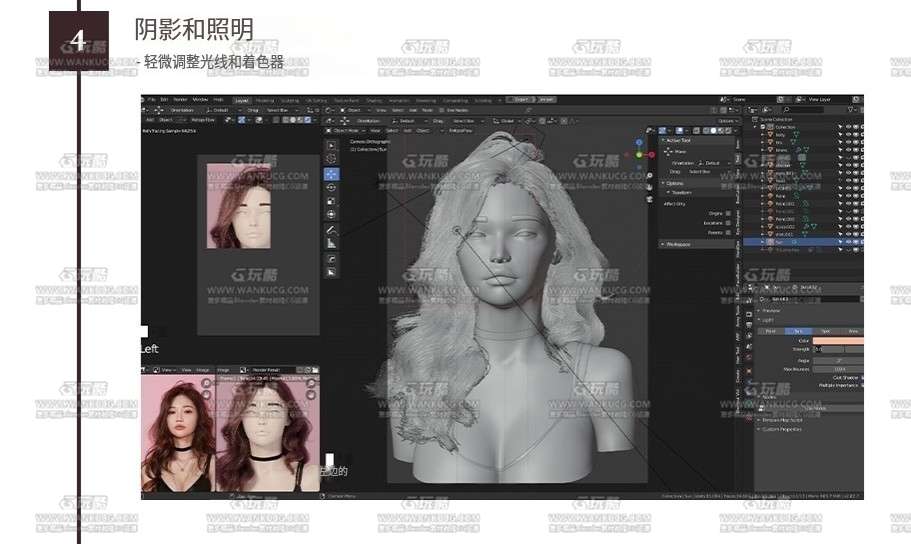Collapse the Collection tree in outliner
Screen dimensions: 911x544
click(x=755, y=127)
